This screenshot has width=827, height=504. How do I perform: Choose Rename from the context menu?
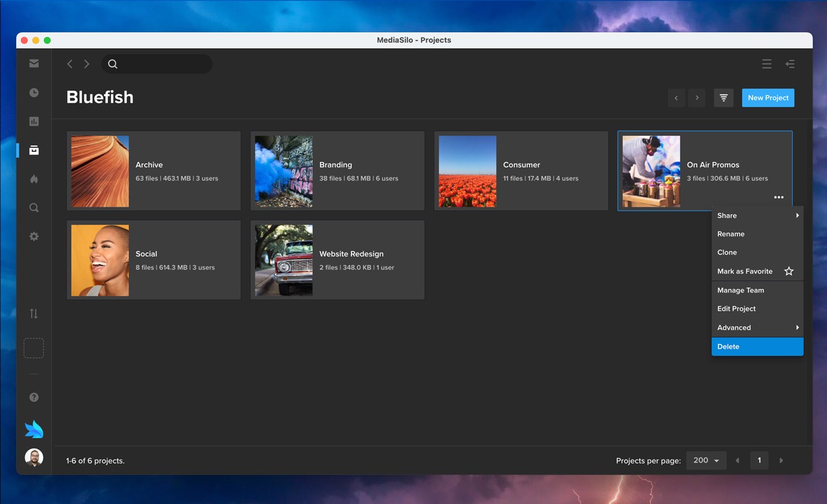tap(757, 234)
